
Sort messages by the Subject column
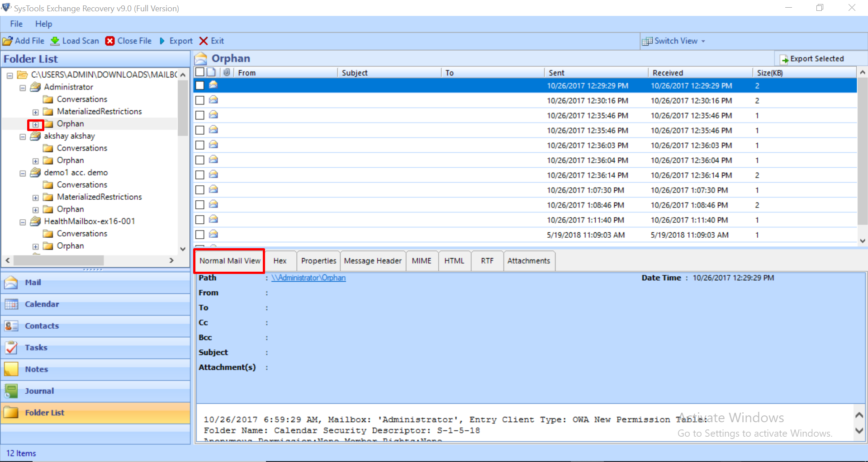389,73
